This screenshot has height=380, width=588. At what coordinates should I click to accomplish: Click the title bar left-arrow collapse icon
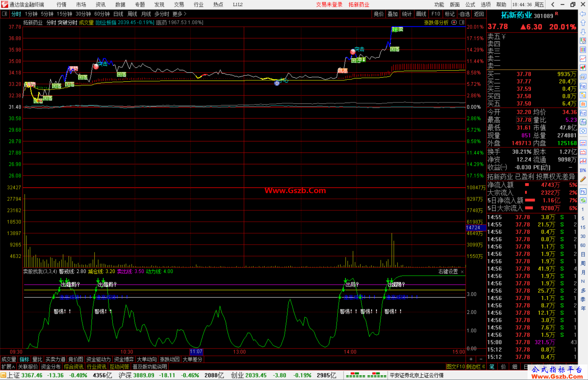553,4
